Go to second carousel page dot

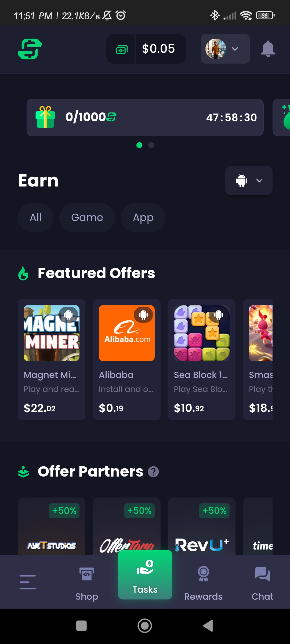(x=151, y=145)
